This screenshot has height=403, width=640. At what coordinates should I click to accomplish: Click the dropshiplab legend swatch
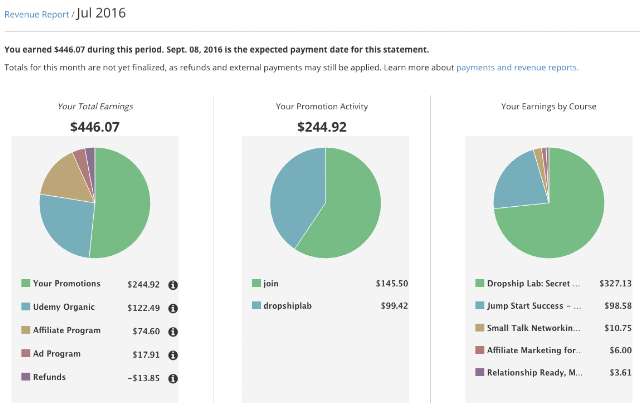(256, 305)
